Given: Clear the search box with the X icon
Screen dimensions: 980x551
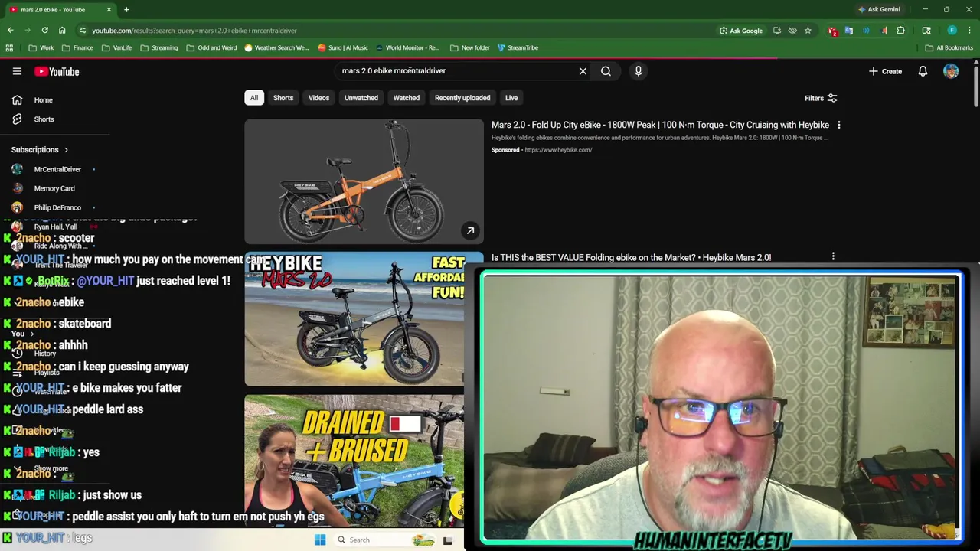Looking at the screenshot, I should pyautogui.click(x=583, y=71).
